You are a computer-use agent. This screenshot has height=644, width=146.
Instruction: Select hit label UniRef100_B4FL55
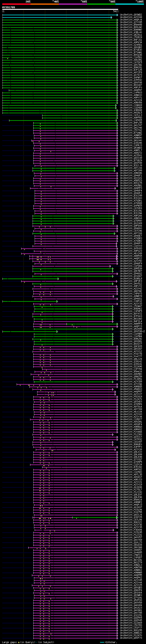131,123
